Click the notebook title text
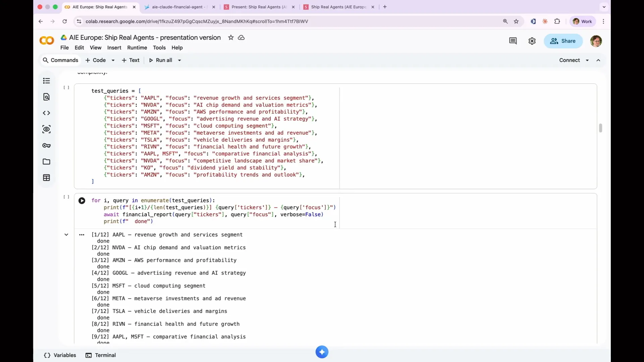Image resolution: width=644 pixels, height=362 pixels. click(x=145, y=38)
